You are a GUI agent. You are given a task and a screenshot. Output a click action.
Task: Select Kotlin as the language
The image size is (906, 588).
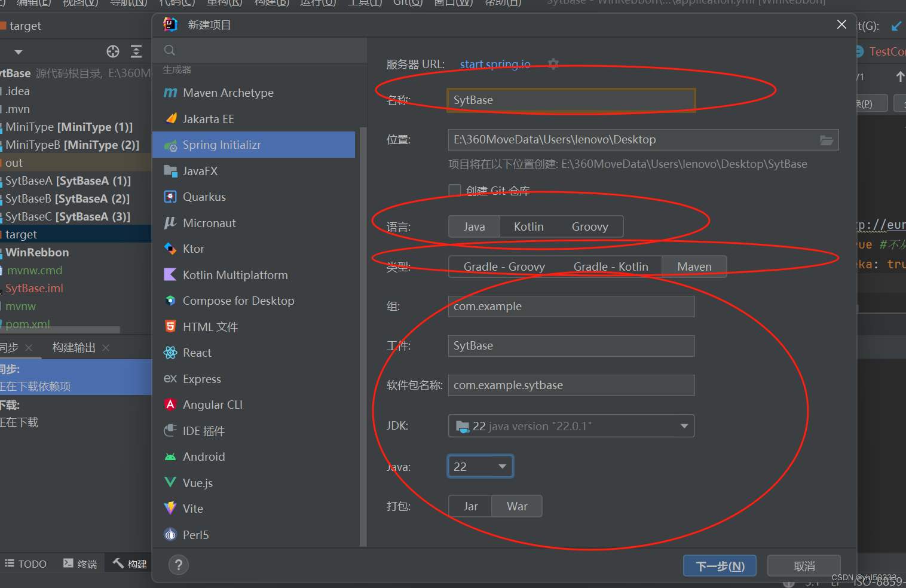[529, 226]
